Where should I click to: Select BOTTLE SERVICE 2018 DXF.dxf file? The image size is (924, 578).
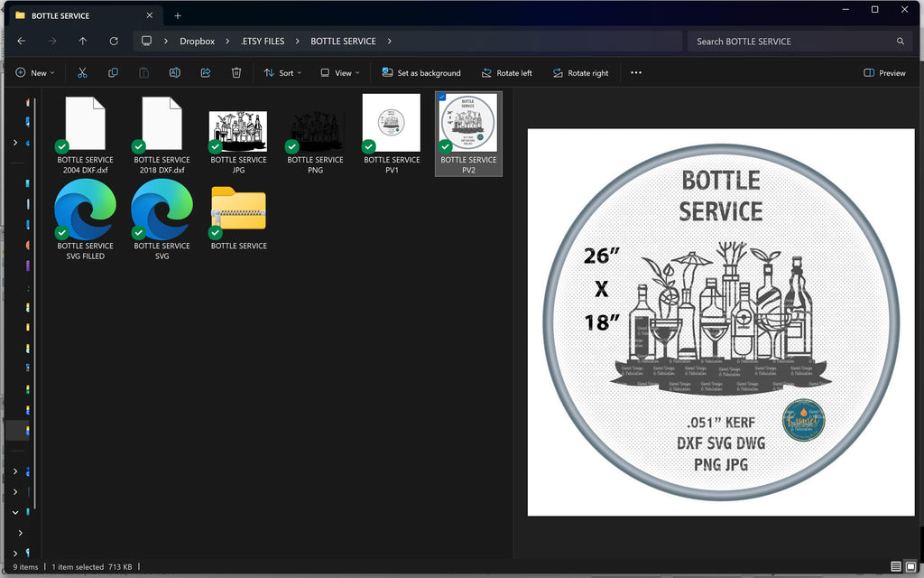point(162,134)
